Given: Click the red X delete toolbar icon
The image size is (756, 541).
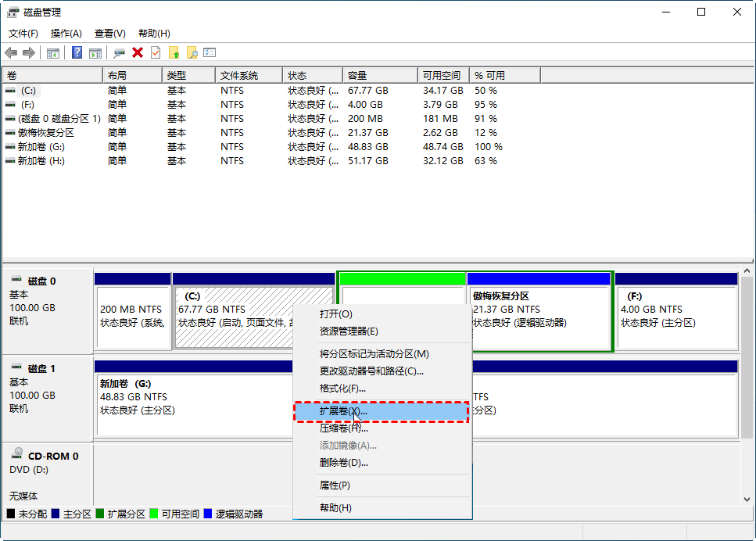Looking at the screenshot, I should click(138, 52).
